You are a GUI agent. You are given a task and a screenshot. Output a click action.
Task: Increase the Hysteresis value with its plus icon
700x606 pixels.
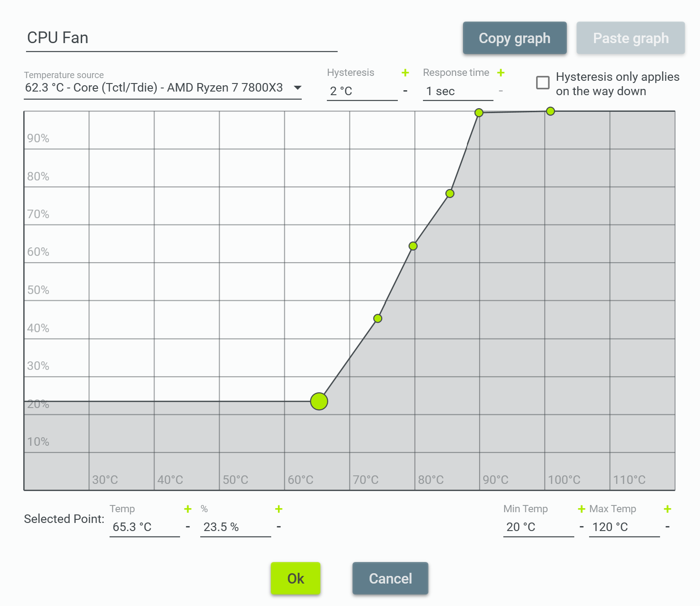[x=405, y=72]
